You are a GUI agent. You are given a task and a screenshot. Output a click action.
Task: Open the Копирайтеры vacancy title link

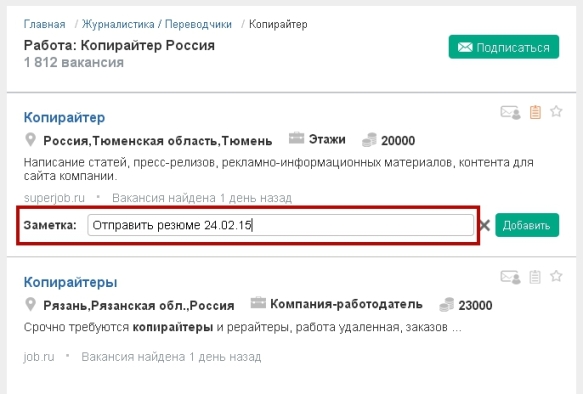pos(70,282)
